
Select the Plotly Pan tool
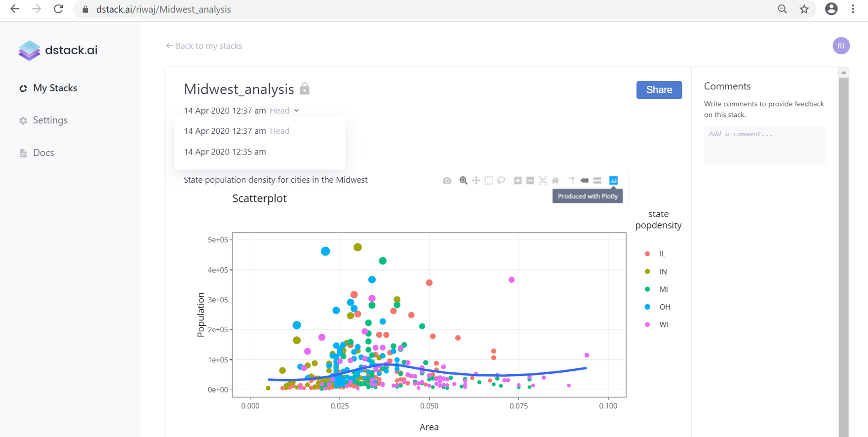[476, 181]
